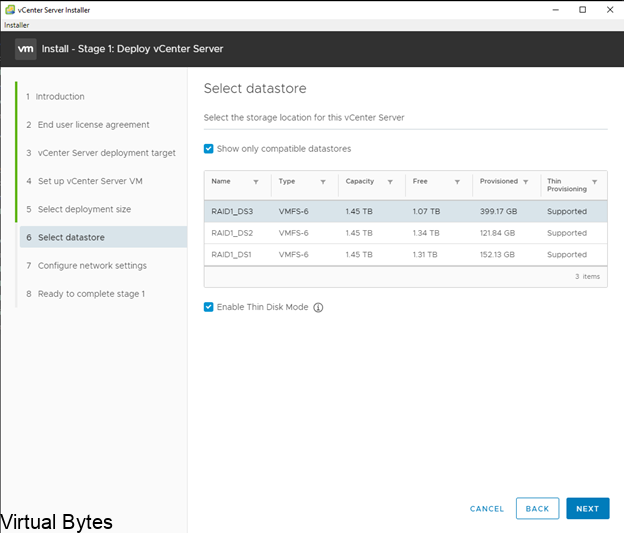Click the 1.34 TB free value
The width and height of the screenshot is (624, 533).
[426, 233]
